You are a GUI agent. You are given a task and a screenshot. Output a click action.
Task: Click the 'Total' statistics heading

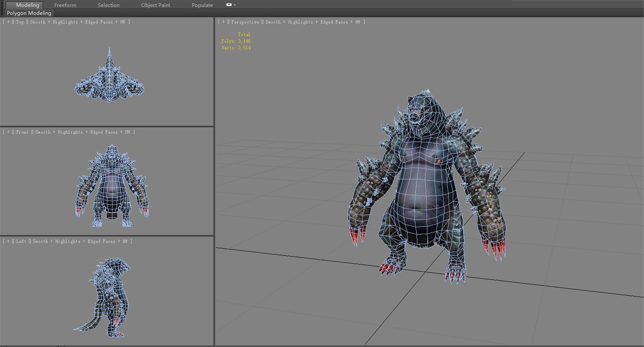point(244,35)
